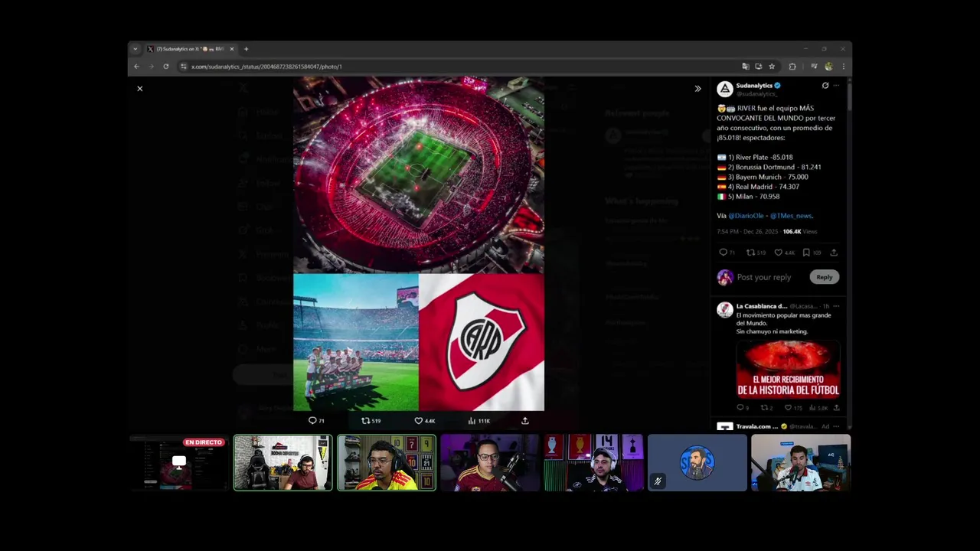
Task: Open the @TMes_news mention link
Action: click(x=791, y=216)
